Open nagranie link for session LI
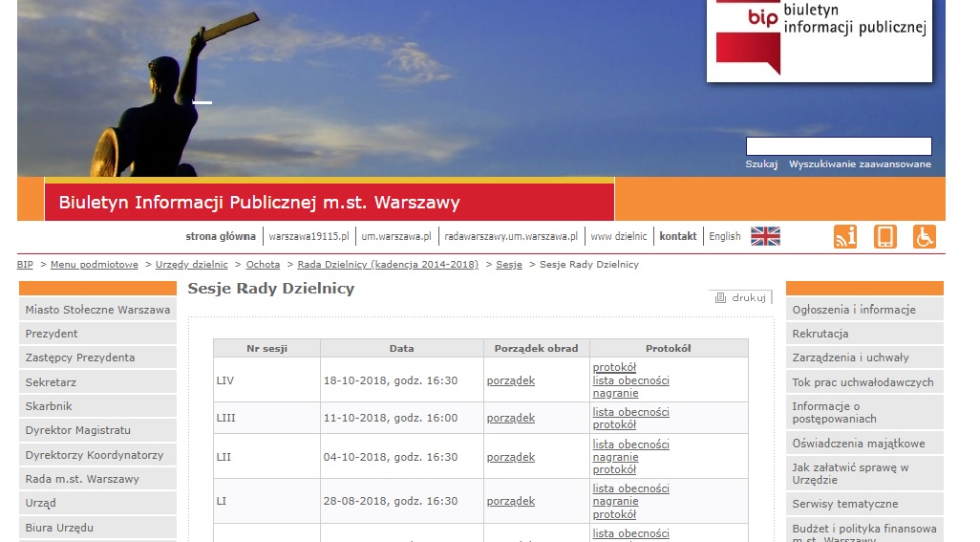980x542 pixels. tap(616, 501)
